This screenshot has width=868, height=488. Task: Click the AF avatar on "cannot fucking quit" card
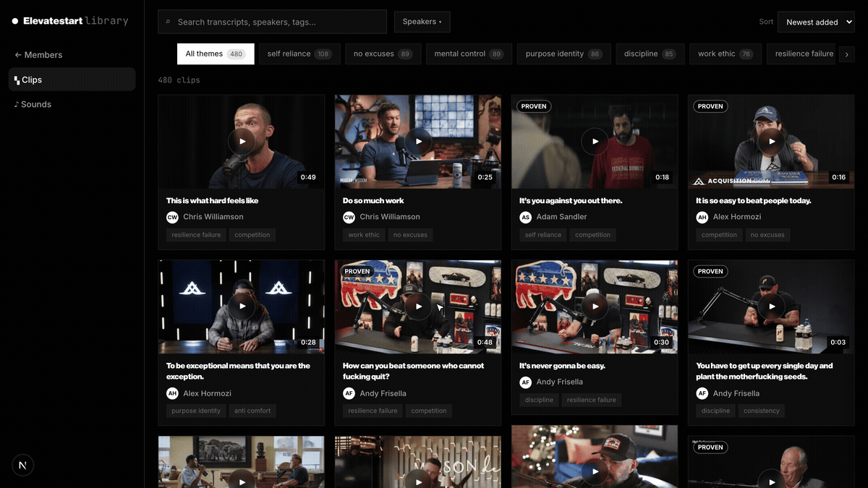[x=349, y=393]
